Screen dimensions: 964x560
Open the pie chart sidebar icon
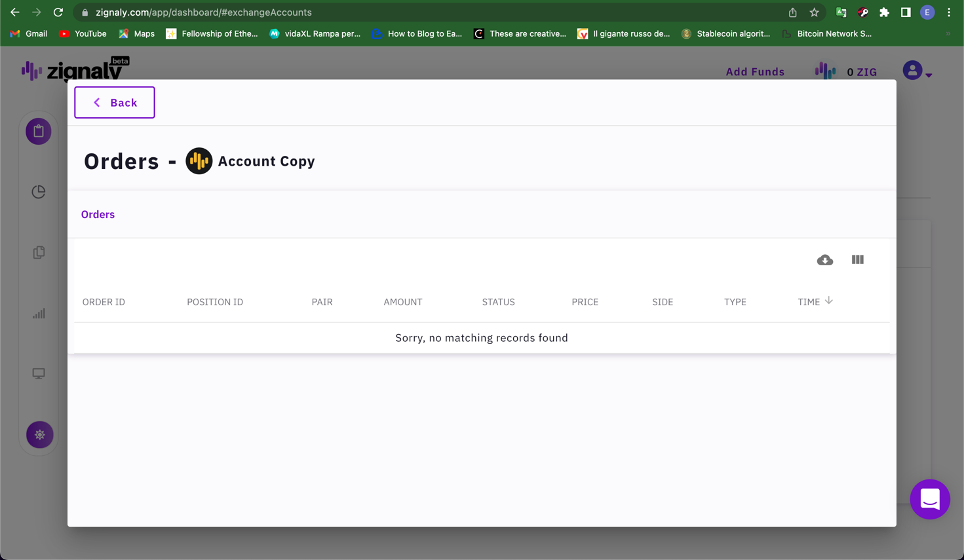[x=39, y=192]
